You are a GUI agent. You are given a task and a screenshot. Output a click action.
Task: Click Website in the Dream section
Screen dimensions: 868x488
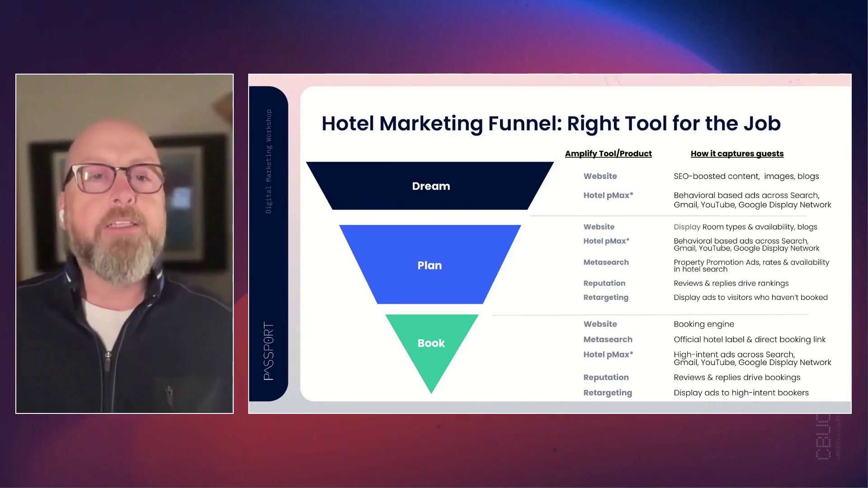pos(600,176)
